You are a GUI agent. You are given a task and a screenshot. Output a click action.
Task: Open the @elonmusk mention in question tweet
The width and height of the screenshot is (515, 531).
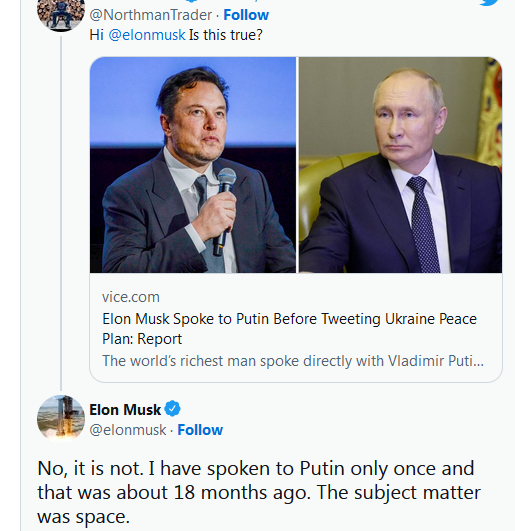147,35
